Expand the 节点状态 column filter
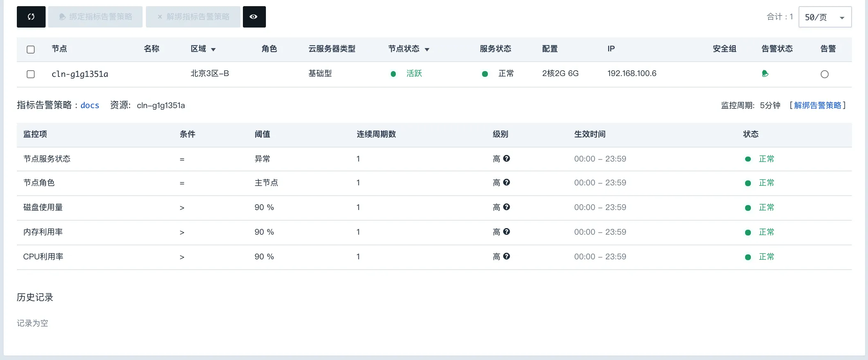 click(x=427, y=50)
